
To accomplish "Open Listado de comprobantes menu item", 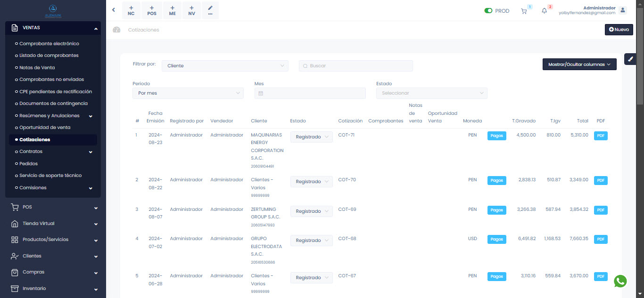I will click(49, 56).
